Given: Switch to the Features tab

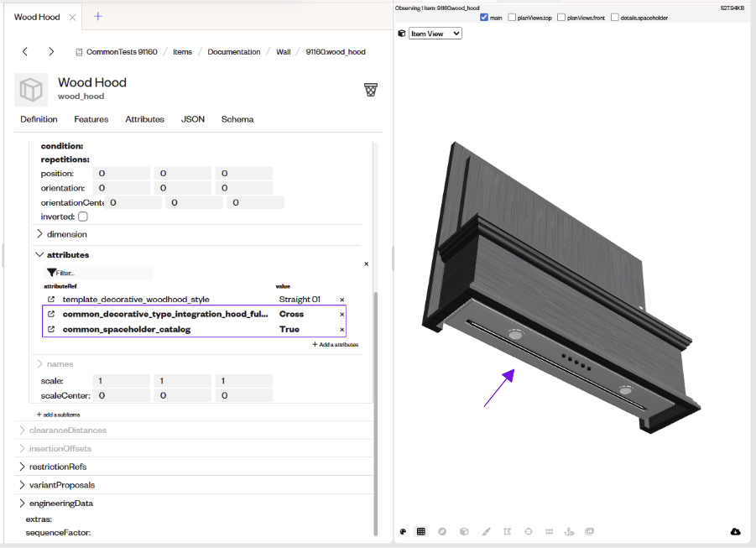Looking at the screenshot, I should coord(91,119).
